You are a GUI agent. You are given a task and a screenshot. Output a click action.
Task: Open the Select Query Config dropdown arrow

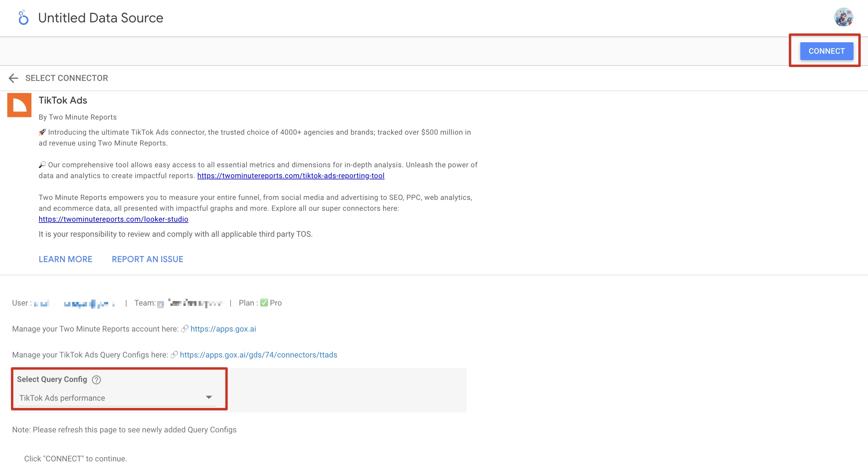(x=209, y=397)
